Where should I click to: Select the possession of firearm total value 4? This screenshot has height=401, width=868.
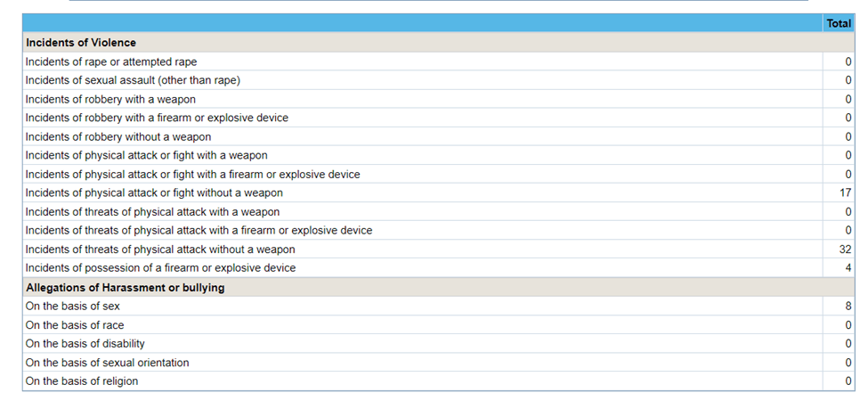[x=848, y=268]
